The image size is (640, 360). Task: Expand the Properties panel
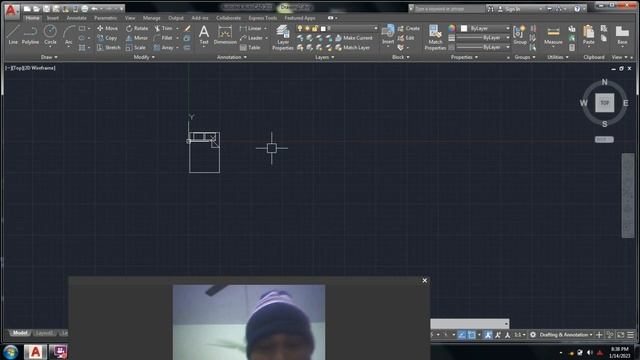click(x=464, y=57)
